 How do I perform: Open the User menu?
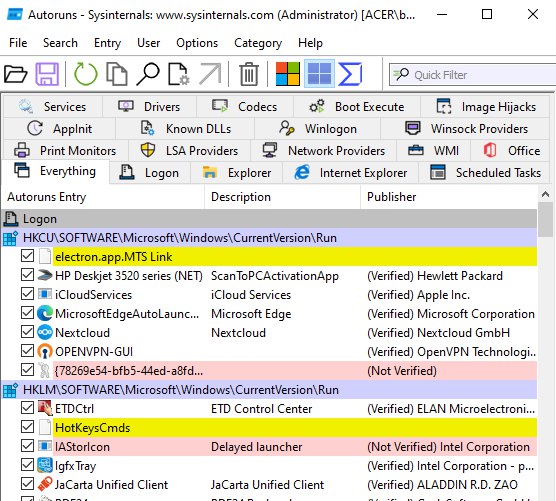149,43
